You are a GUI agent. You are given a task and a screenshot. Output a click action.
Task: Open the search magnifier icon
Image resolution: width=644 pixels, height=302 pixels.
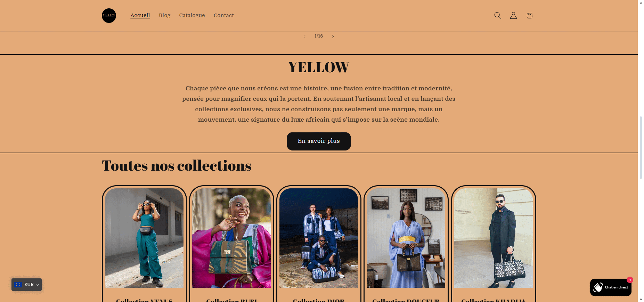coord(498,16)
